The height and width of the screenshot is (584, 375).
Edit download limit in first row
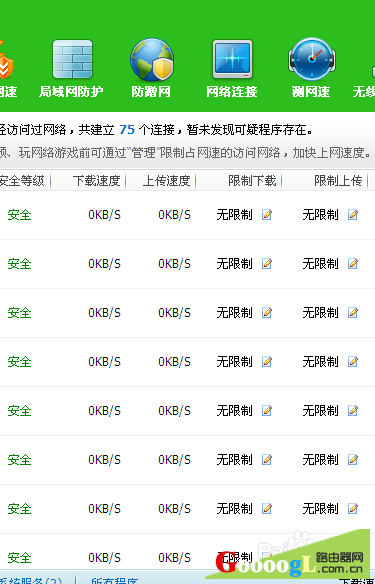coord(267,215)
